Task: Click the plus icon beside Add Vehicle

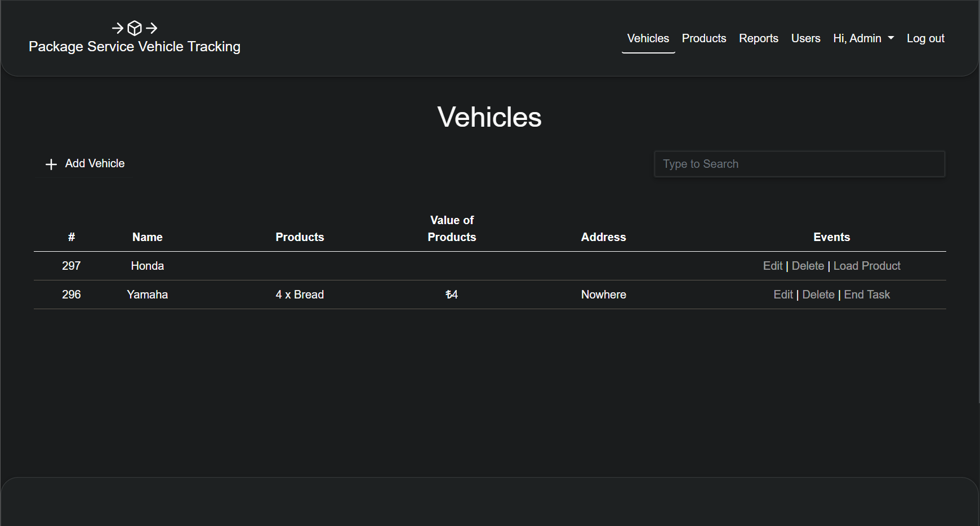Action: pos(51,164)
